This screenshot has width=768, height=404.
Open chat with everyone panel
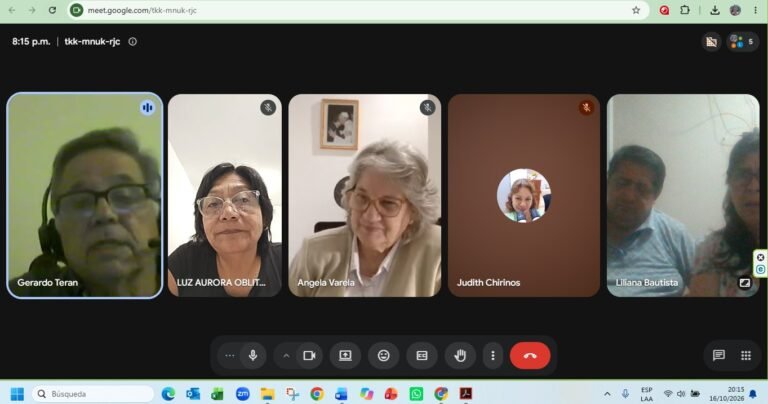point(719,356)
